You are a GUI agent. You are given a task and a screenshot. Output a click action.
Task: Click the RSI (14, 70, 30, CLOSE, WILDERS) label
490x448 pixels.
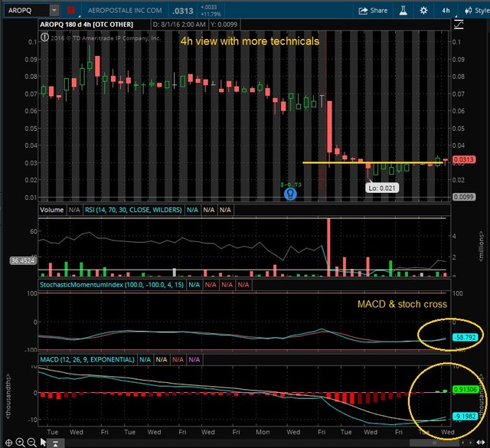[133, 210]
